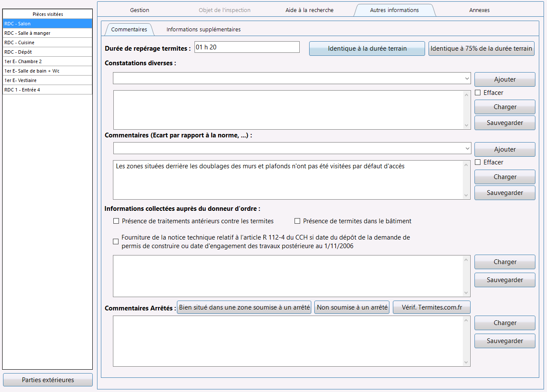547x392 pixels.
Task: Tick Présence de traitements antérieurs checkbox
Action: 116,221
